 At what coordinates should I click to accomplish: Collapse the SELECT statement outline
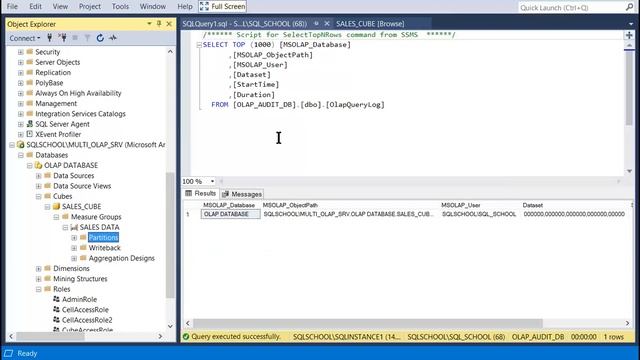coord(199,45)
